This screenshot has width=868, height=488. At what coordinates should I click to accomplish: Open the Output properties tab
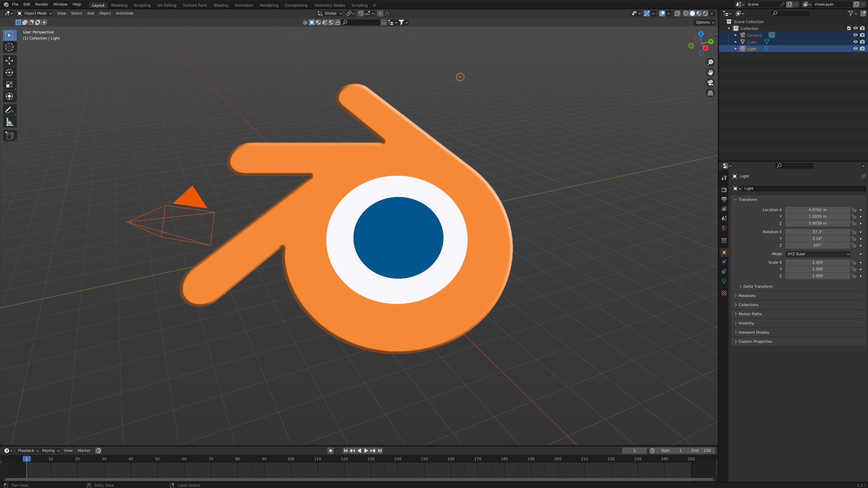coord(724,199)
